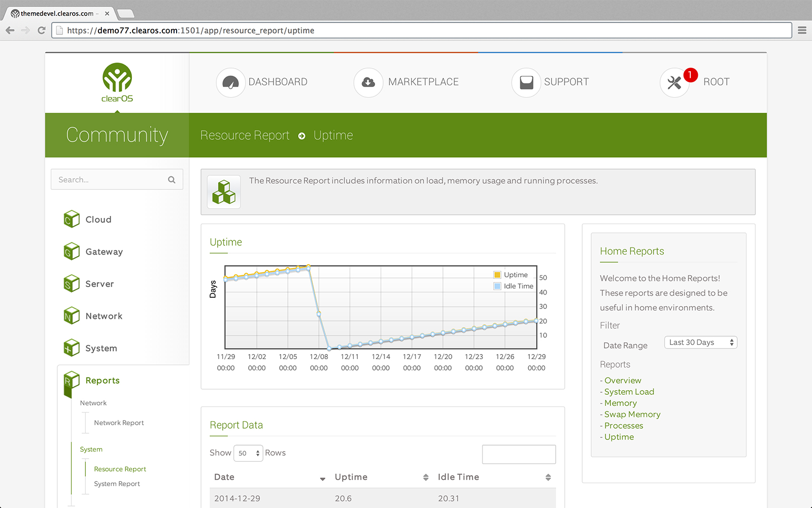This screenshot has height=508, width=812.
Task: Click the breadcrumb arrow icon
Action: coord(302,136)
